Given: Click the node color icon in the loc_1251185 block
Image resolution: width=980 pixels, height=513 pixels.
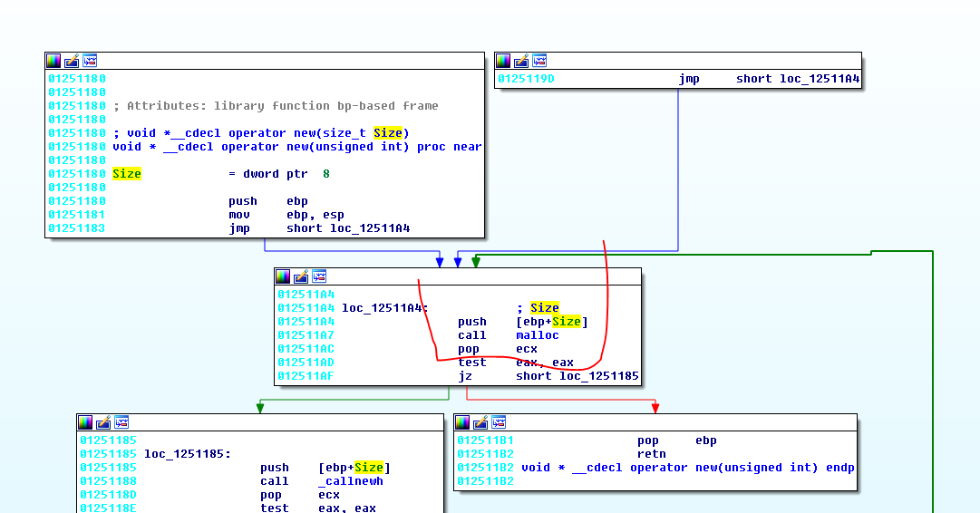Looking at the screenshot, I should pos(85,422).
